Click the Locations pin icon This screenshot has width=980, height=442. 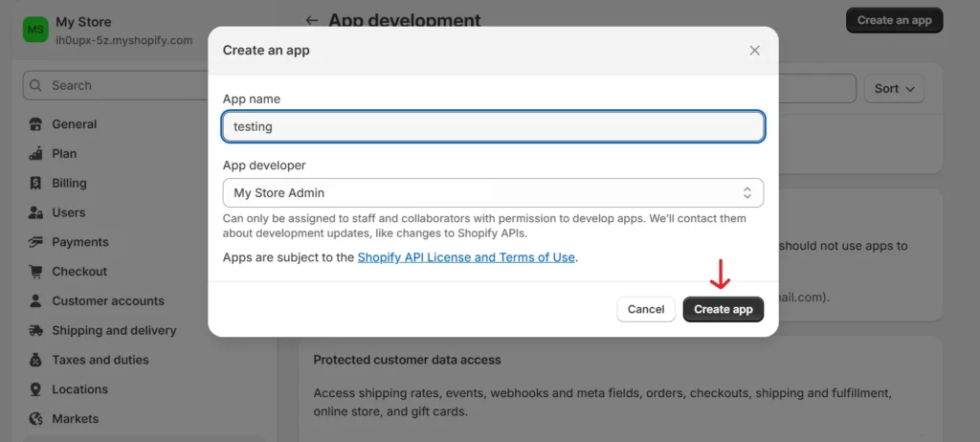click(36, 389)
